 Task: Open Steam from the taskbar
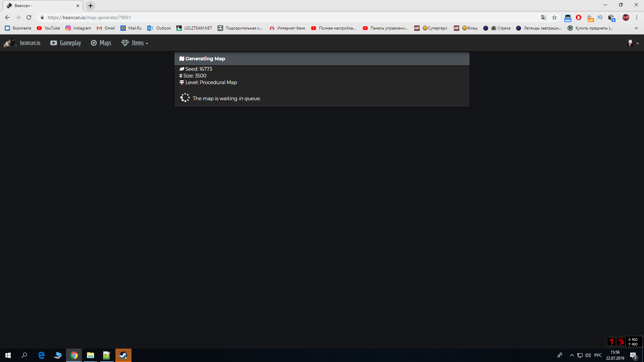point(123,355)
